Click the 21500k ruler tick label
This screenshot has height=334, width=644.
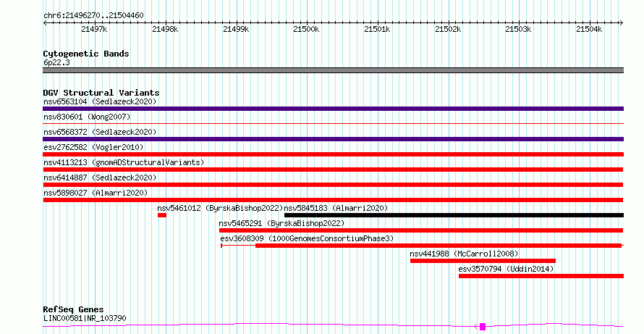tap(306, 29)
